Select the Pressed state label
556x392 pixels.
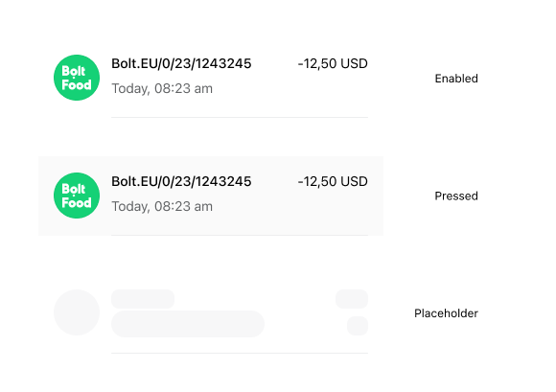[456, 196]
